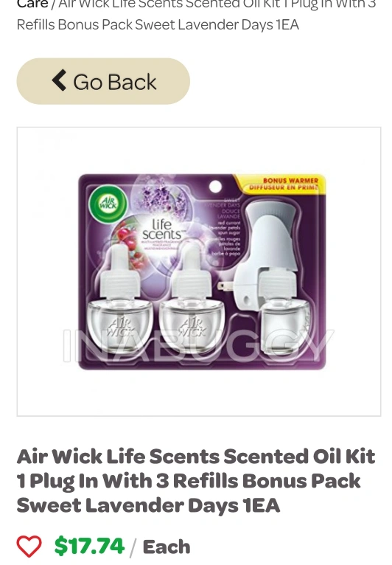Image resolution: width=392 pixels, height=565 pixels.
Task: Click the Each unit label
Action: (167, 547)
